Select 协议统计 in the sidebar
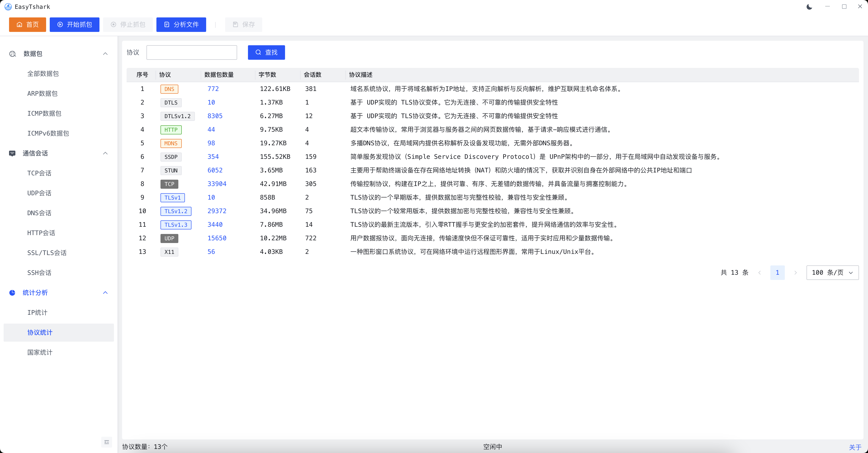868x453 pixels. pyautogui.click(x=39, y=332)
